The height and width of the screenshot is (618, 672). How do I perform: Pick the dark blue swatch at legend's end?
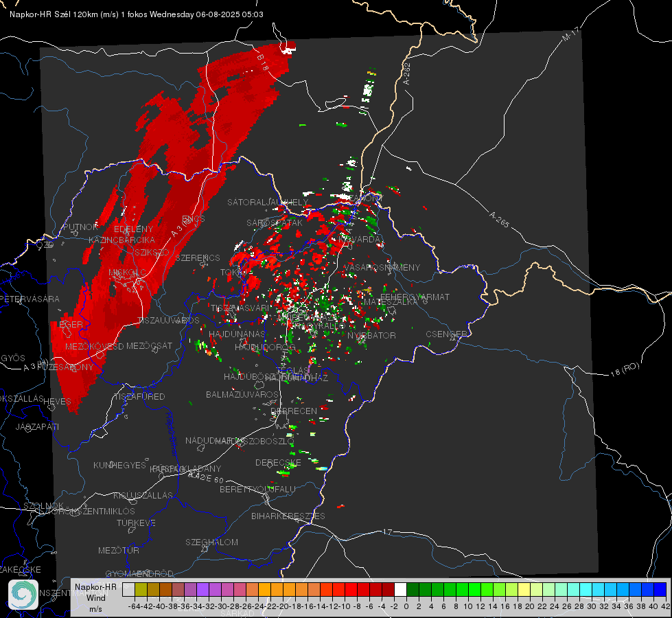tap(660, 589)
